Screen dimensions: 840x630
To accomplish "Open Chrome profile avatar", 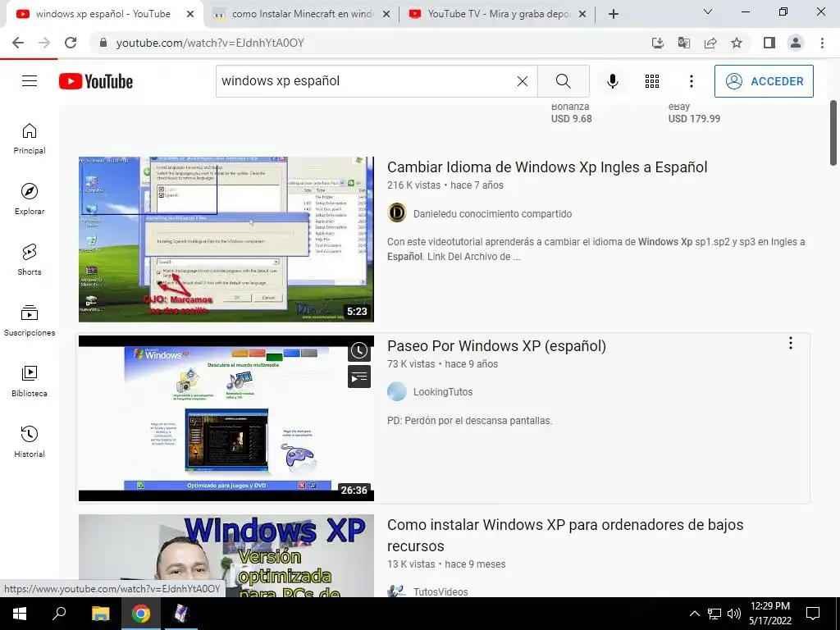I will pyautogui.click(x=796, y=43).
